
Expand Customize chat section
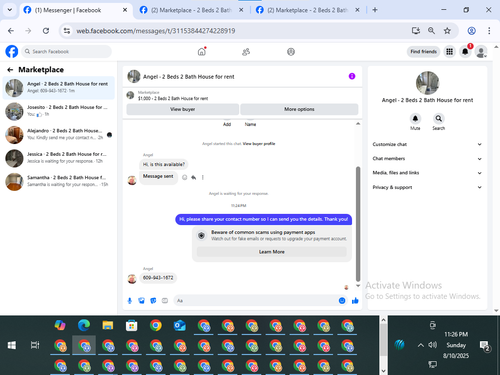coord(427,144)
